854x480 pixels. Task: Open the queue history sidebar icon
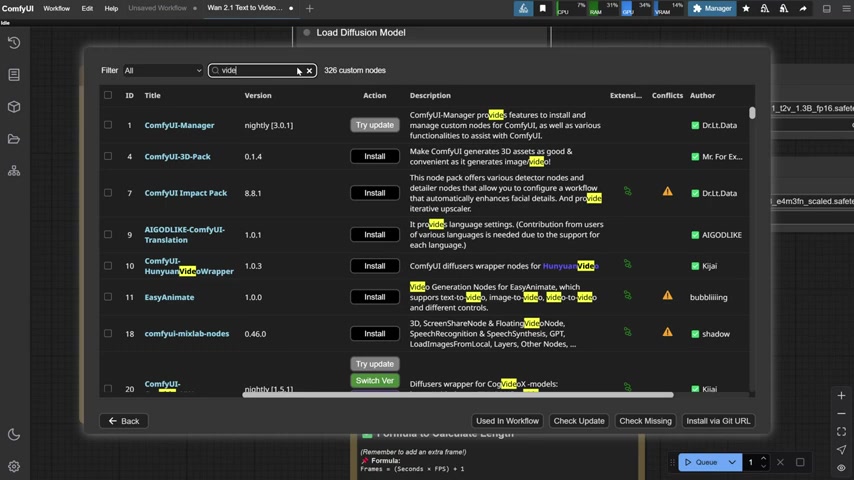tap(14, 42)
